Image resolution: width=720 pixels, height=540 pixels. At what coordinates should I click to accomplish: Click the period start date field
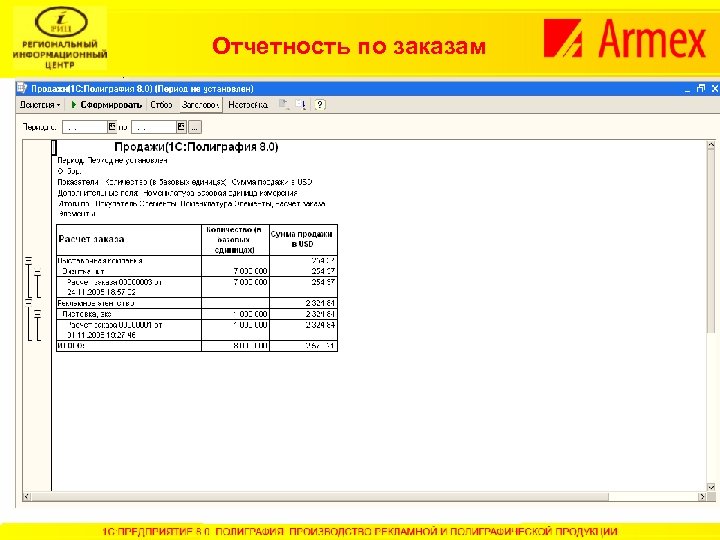coord(84,127)
